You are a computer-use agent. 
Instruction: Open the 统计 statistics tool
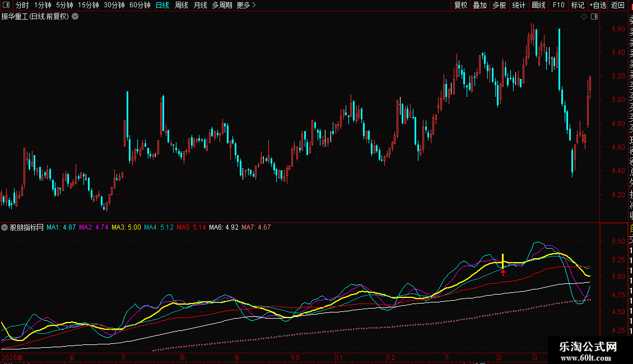(x=519, y=5)
